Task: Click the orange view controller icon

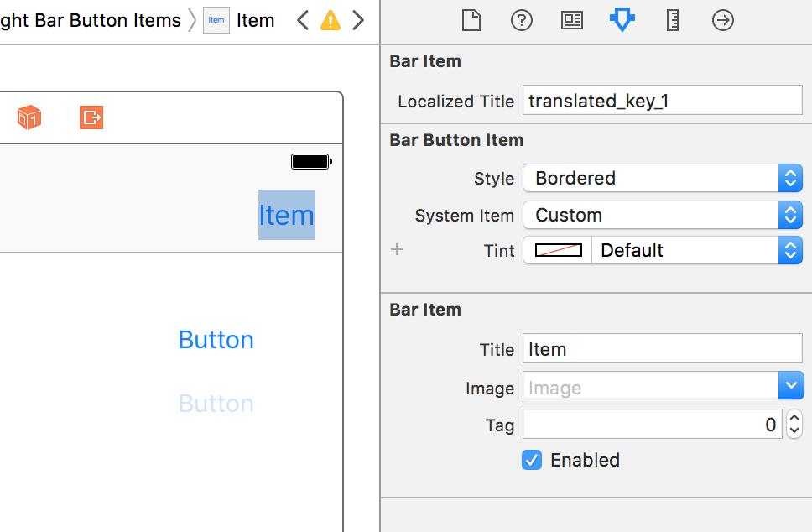Action: pos(29,117)
